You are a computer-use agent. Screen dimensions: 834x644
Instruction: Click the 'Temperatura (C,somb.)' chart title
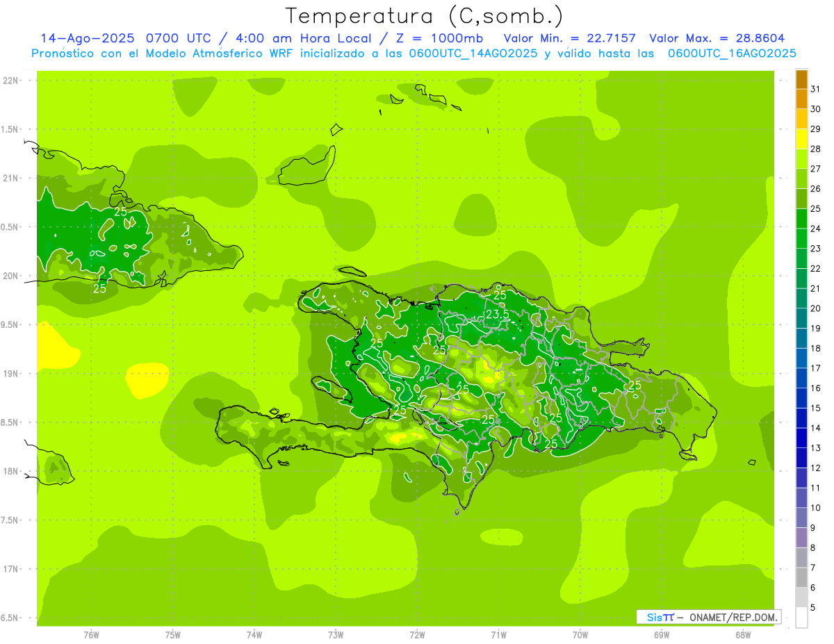point(425,16)
